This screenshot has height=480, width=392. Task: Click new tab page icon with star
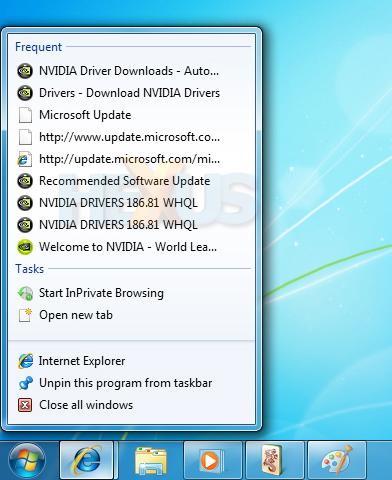pos(25,315)
